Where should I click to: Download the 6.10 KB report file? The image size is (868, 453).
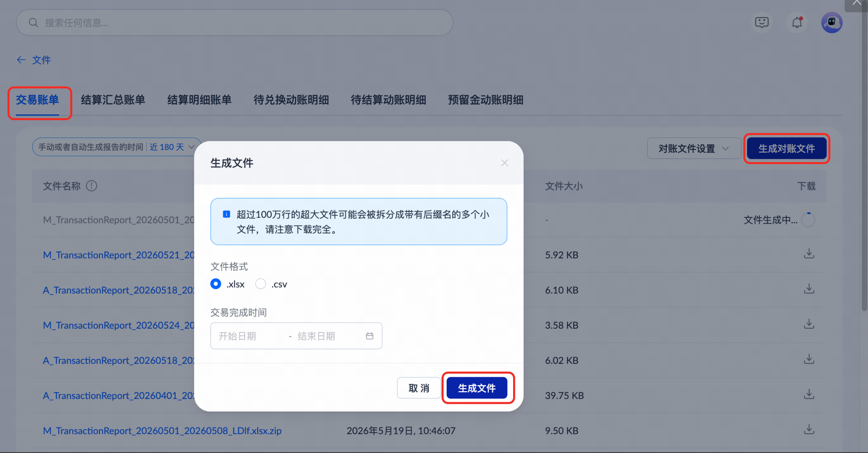click(809, 289)
